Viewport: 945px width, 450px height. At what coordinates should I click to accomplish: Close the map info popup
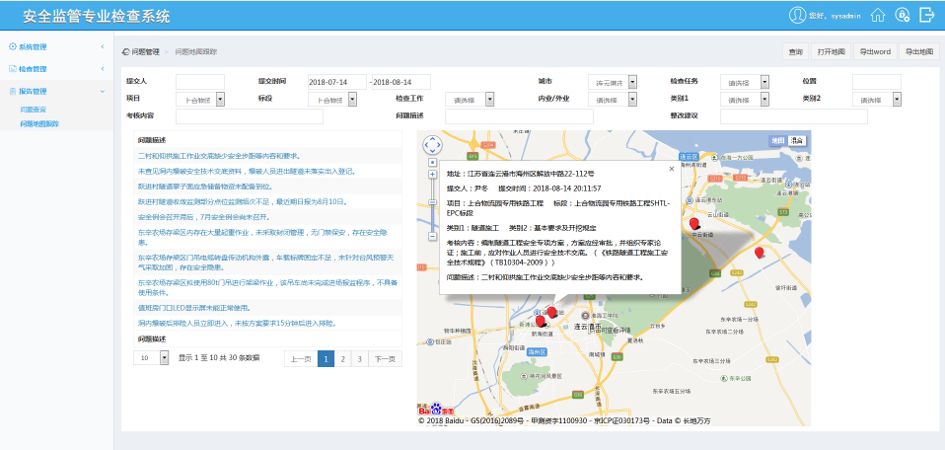click(x=671, y=169)
